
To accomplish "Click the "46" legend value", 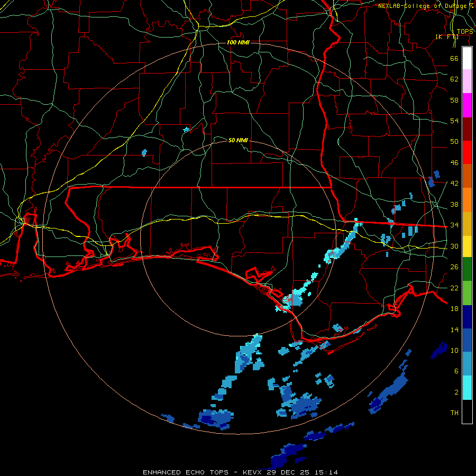I will 454,163.
